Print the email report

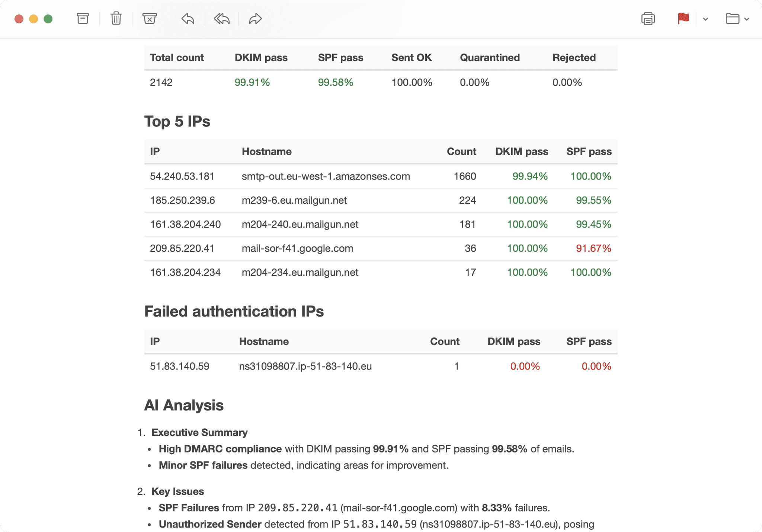click(x=648, y=19)
